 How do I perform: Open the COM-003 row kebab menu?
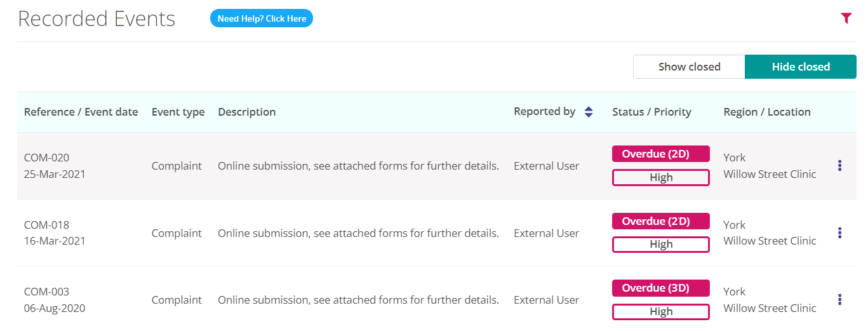point(839,300)
